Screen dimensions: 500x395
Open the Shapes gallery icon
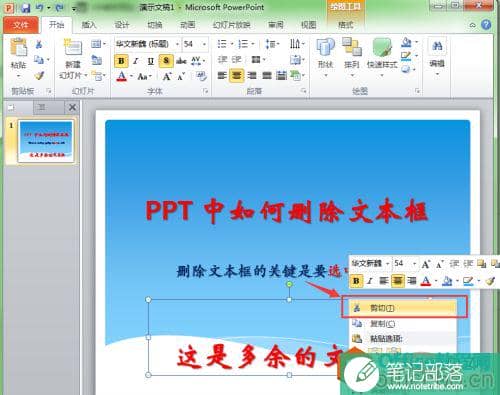click(325, 47)
